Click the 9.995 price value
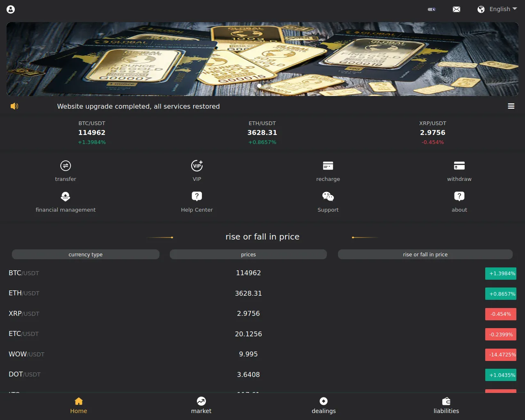Viewport: 525px width, 420px height. coord(249,354)
